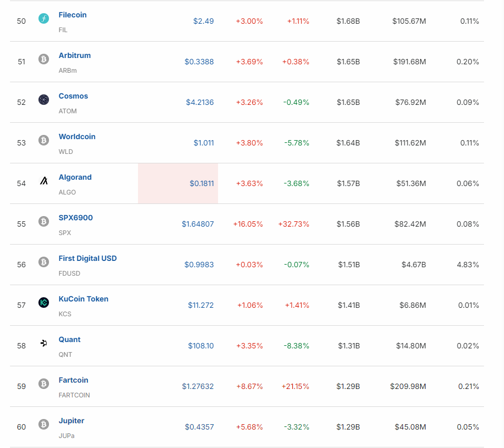
Task: Click the KuCoin Token logo icon
Action: coord(44,303)
